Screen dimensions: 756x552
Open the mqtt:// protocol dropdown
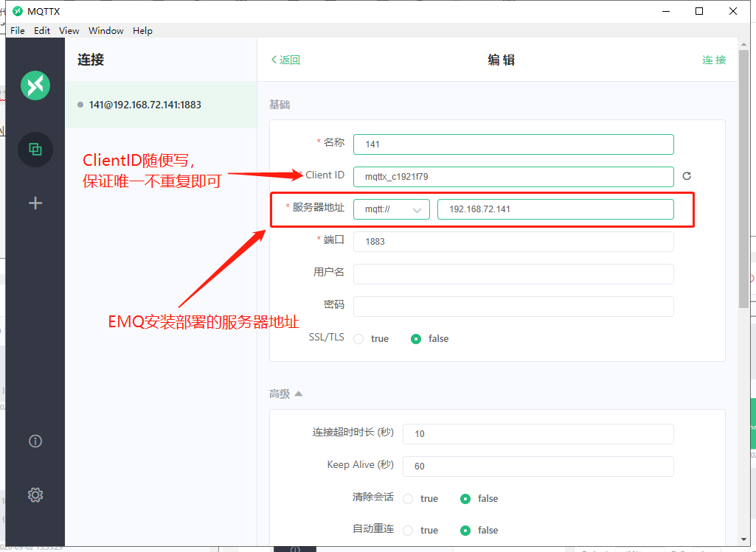pyautogui.click(x=392, y=209)
